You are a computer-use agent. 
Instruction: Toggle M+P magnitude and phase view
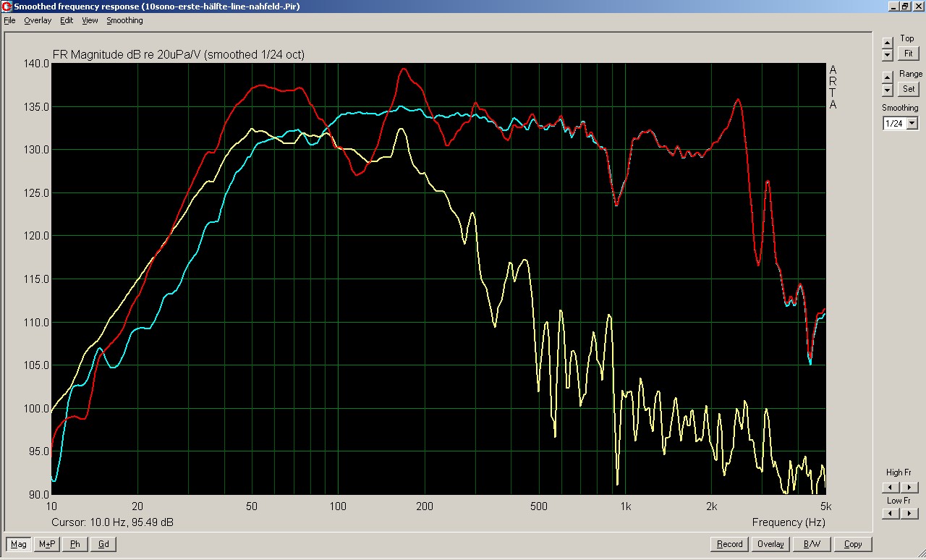tap(47, 544)
